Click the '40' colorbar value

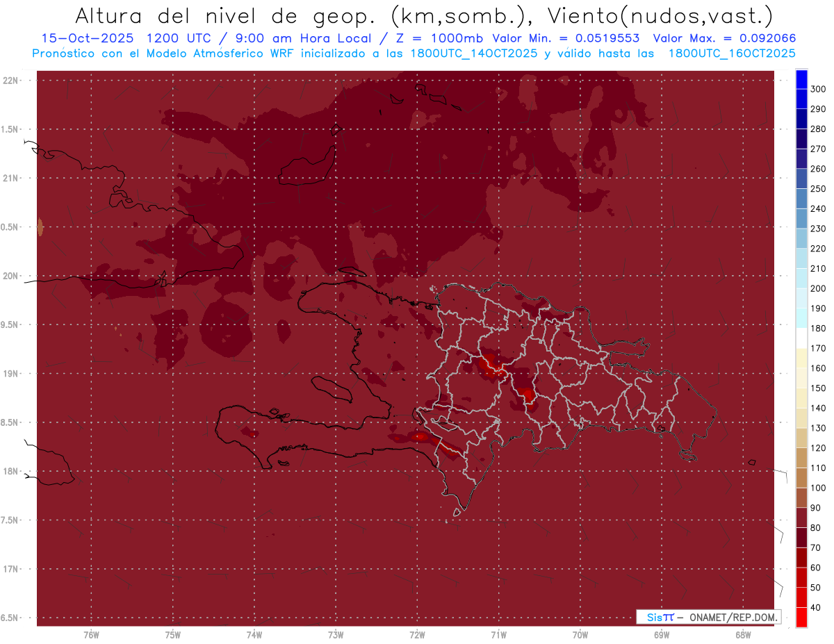pos(815,607)
